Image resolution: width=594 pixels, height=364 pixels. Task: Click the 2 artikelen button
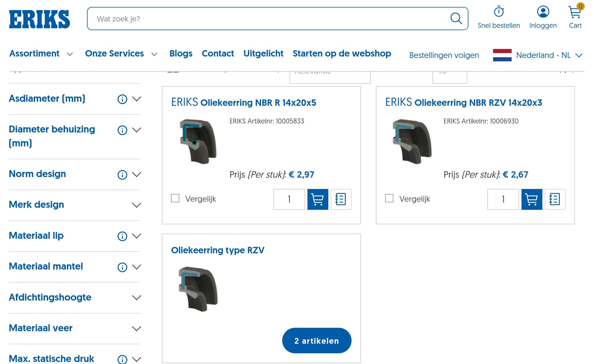pos(317,341)
